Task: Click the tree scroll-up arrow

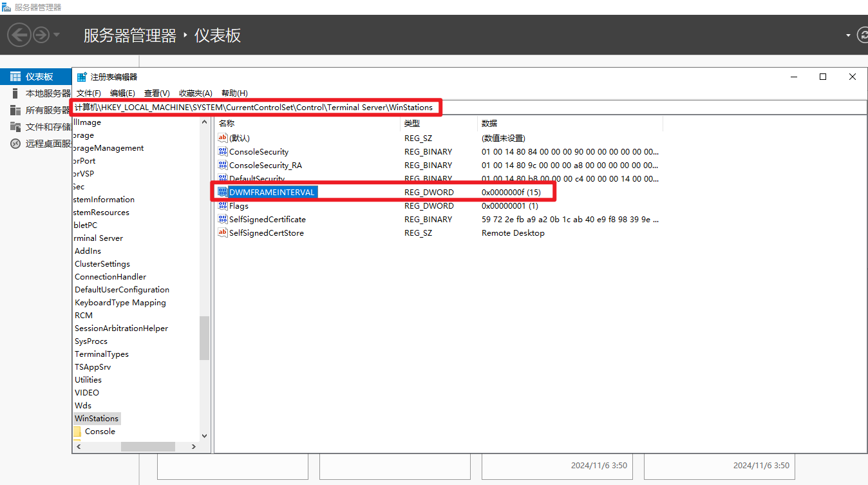Action: tap(205, 122)
